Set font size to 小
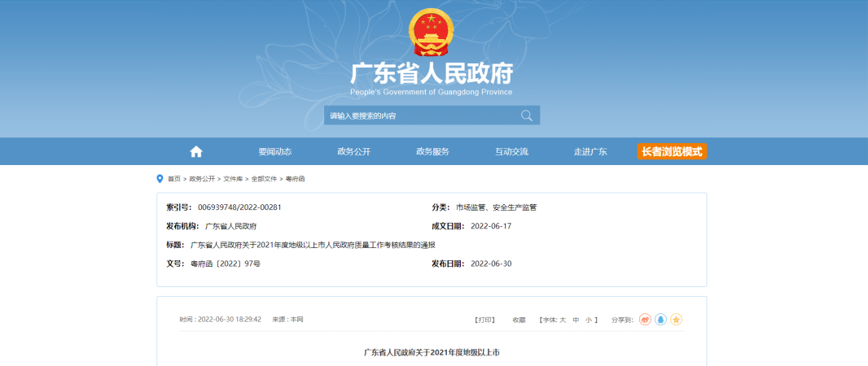 point(589,320)
